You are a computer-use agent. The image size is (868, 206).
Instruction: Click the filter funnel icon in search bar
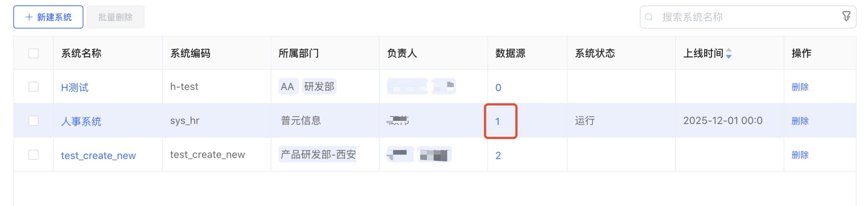pyautogui.click(x=846, y=16)
